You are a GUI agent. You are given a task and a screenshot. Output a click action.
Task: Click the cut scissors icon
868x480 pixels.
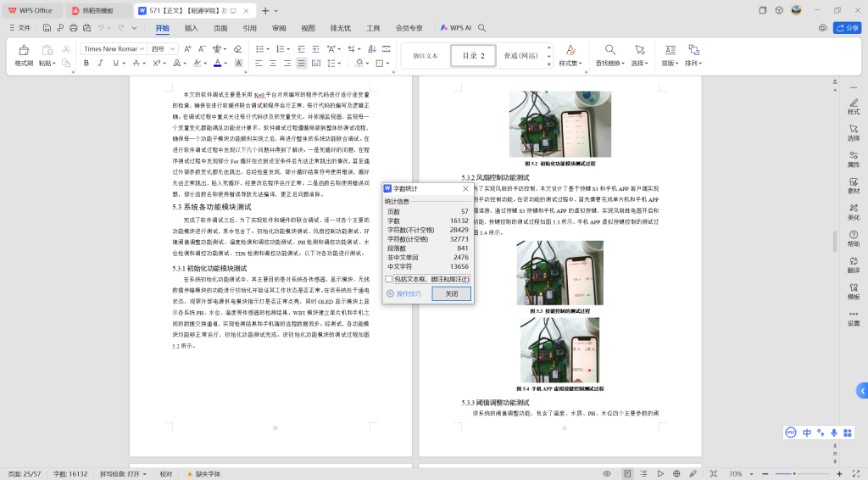(66, 49)
